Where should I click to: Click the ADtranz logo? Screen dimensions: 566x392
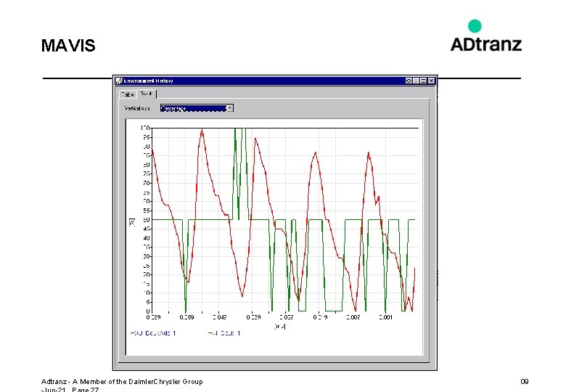486,36
